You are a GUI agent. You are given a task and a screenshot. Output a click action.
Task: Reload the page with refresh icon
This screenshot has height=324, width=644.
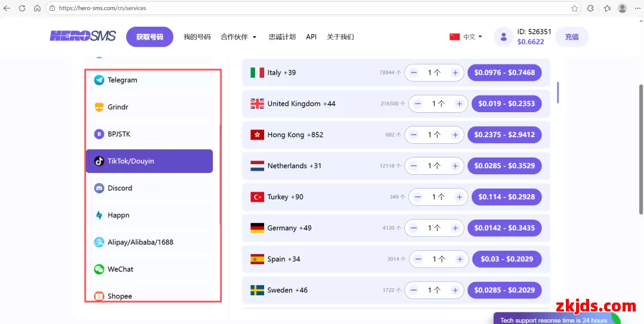(22, 8)
